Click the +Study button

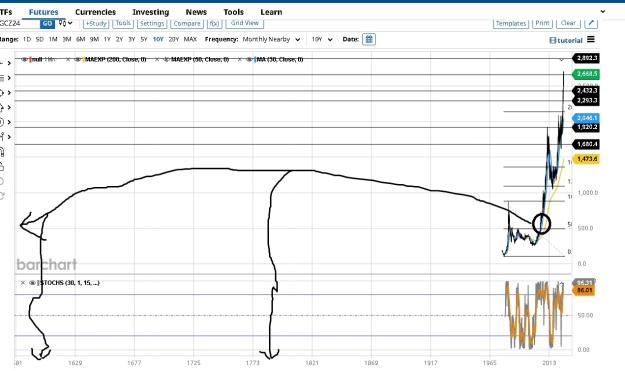click(x=96, y=24)
